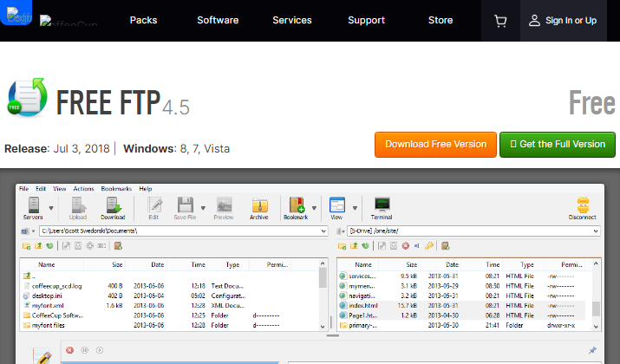Click the Free FTP product logo icon
Image resolution: width=620 pixels, height=364 pixels.
27,97
